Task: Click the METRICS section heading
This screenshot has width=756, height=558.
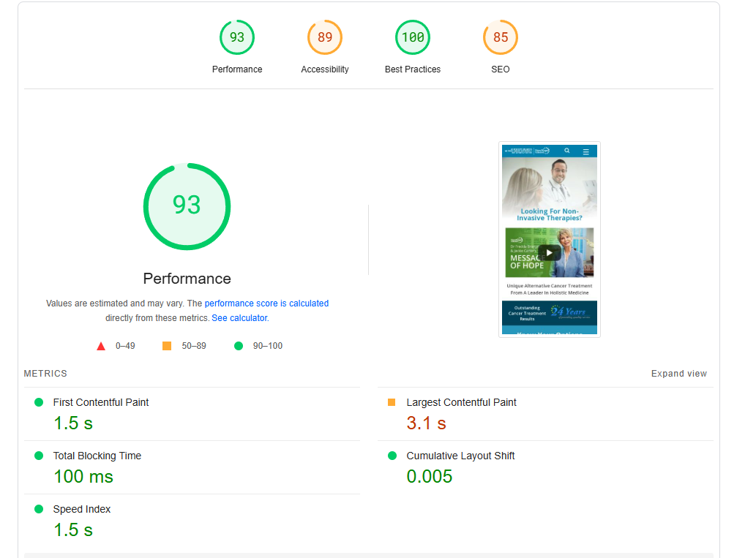Action: [45, 374]
